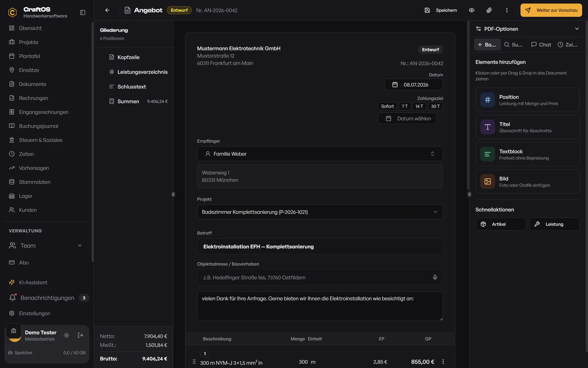Add a Titel element
Image resolution: width=588 pixels, height=368 pixels.
[x=528, y=127]
